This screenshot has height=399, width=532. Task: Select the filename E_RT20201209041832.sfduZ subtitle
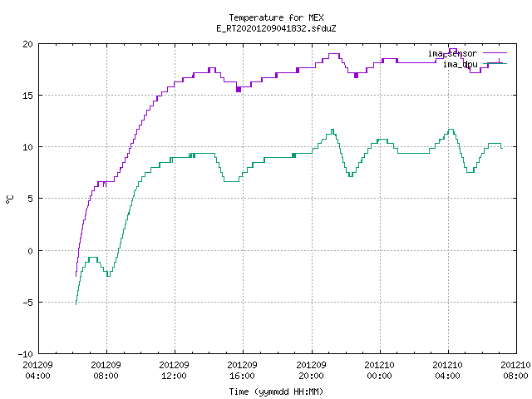tap(276, 28)
